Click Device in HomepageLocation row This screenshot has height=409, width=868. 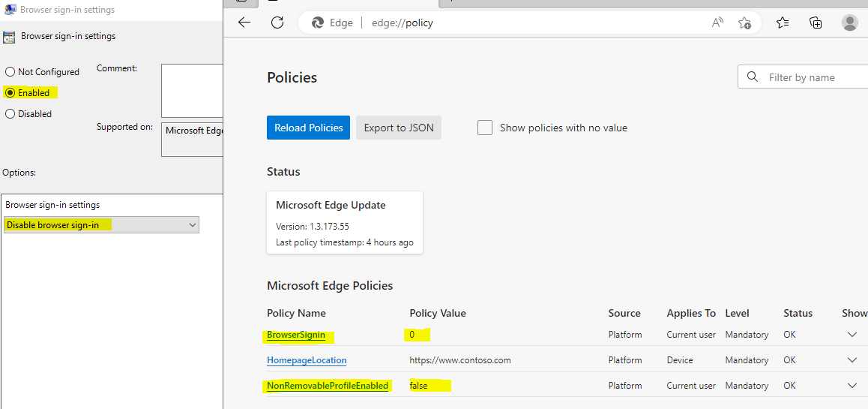(x=680, y=360)
